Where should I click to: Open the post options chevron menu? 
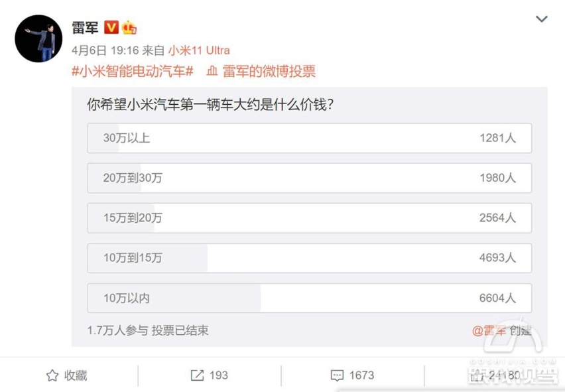coord(542,19)
